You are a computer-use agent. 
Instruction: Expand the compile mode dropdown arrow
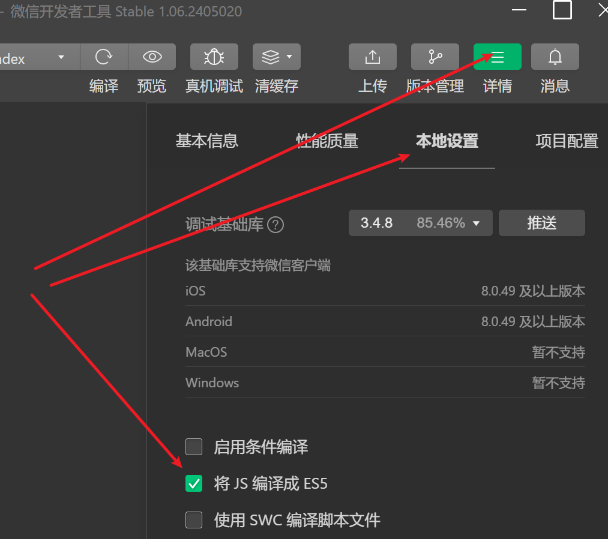click(61, 57)
